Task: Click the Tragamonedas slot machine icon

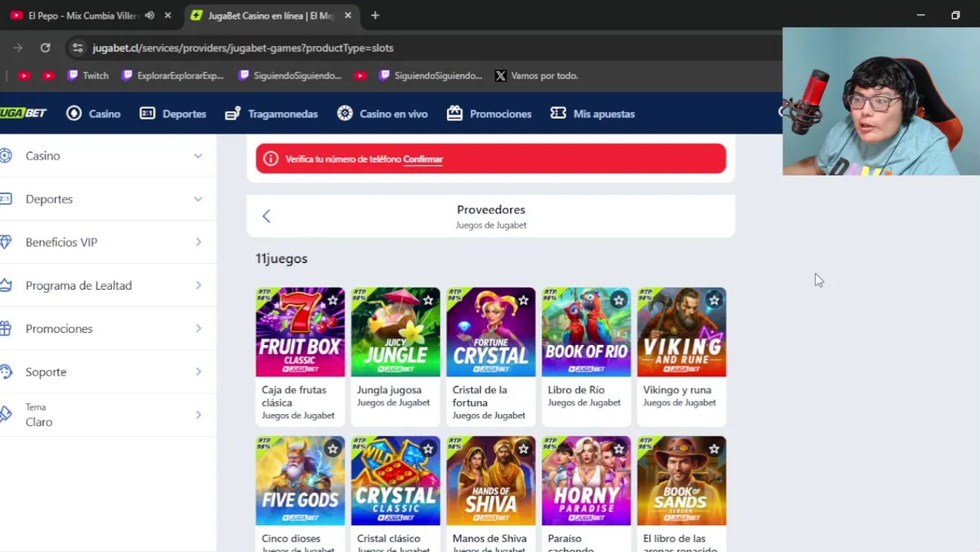Action: point(232,113)
